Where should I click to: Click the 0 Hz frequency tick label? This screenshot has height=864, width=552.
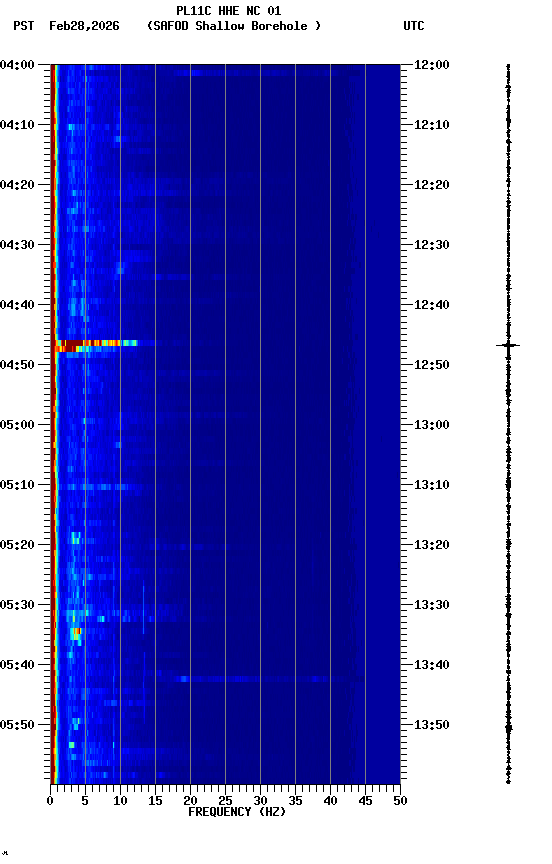point(50,801)
